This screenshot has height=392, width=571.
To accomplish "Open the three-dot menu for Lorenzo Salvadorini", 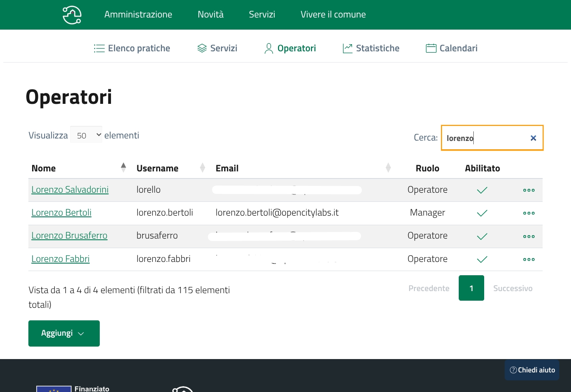I will 528,190.
